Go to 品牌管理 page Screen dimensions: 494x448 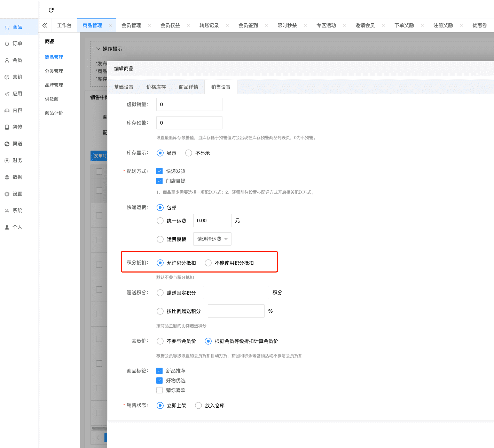pos(54,85)
